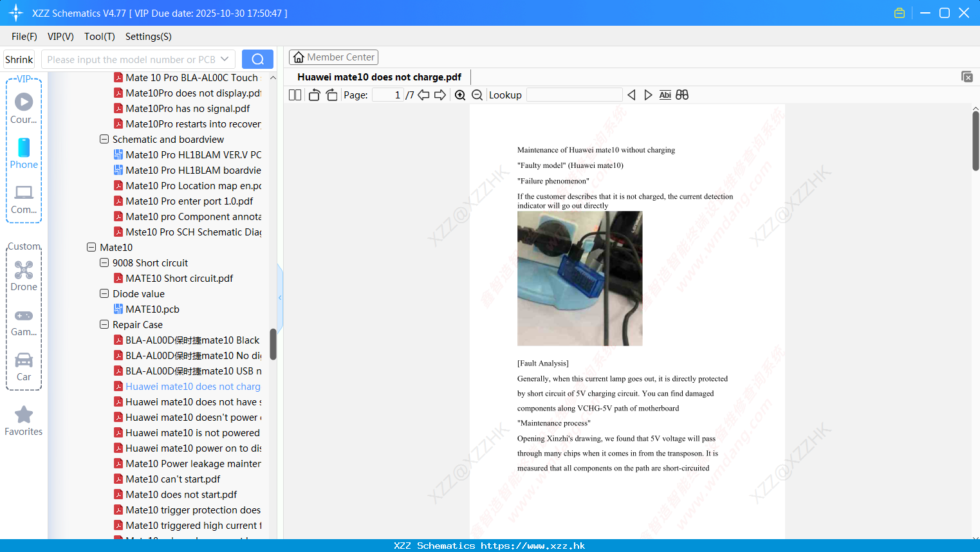Open Mate10 pro Component annotation file
This screenshot has height=552, width=980.
coord(193,216)
